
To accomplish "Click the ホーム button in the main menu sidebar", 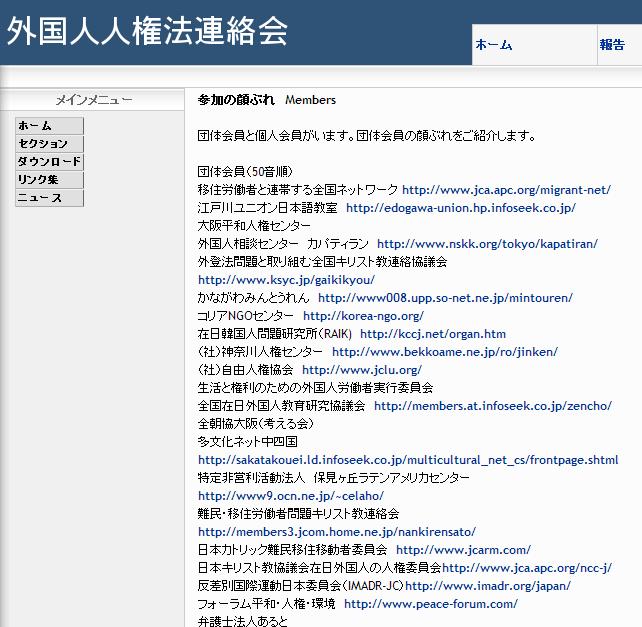I will coord(50,126).
